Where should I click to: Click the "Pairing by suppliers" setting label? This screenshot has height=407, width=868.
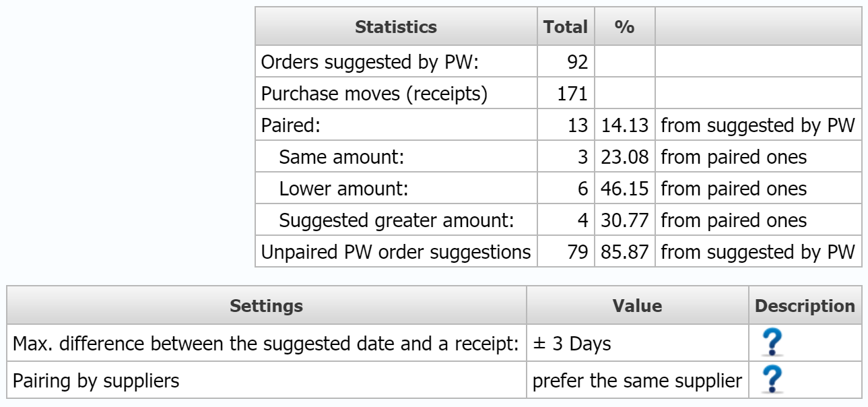[96, 381]
